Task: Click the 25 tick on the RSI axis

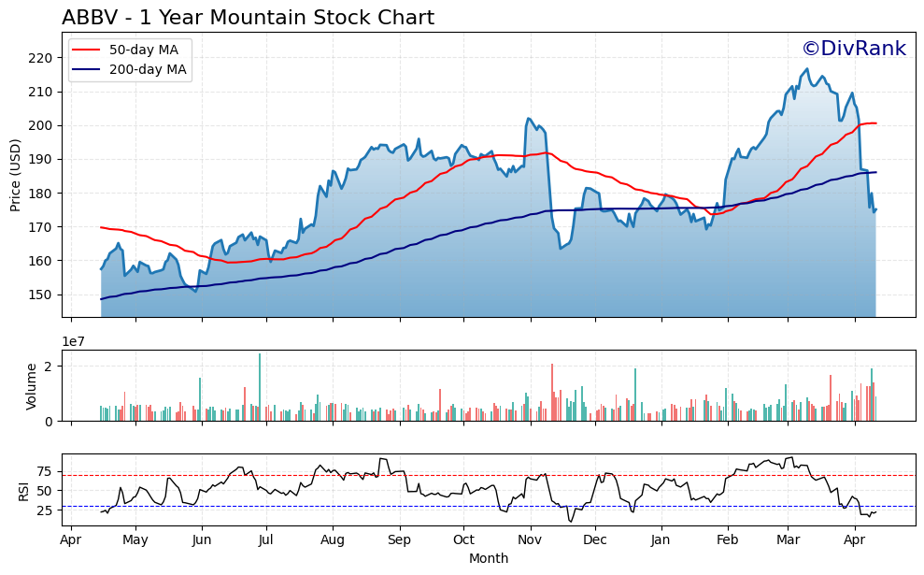Action: (45, 510)
